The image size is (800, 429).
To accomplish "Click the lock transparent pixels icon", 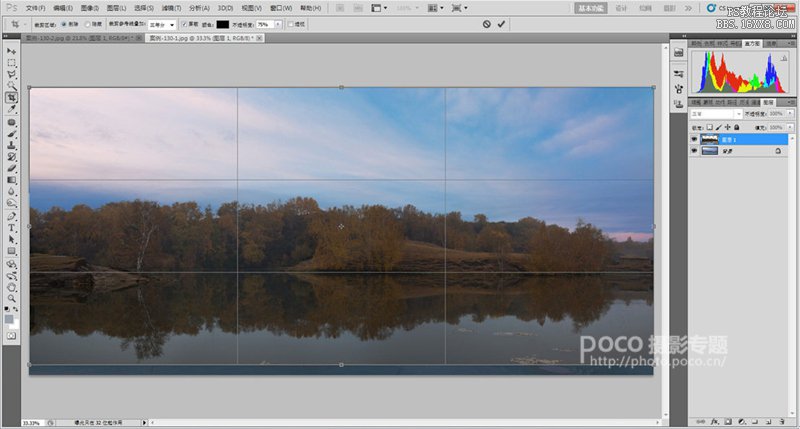I will 710,127.
